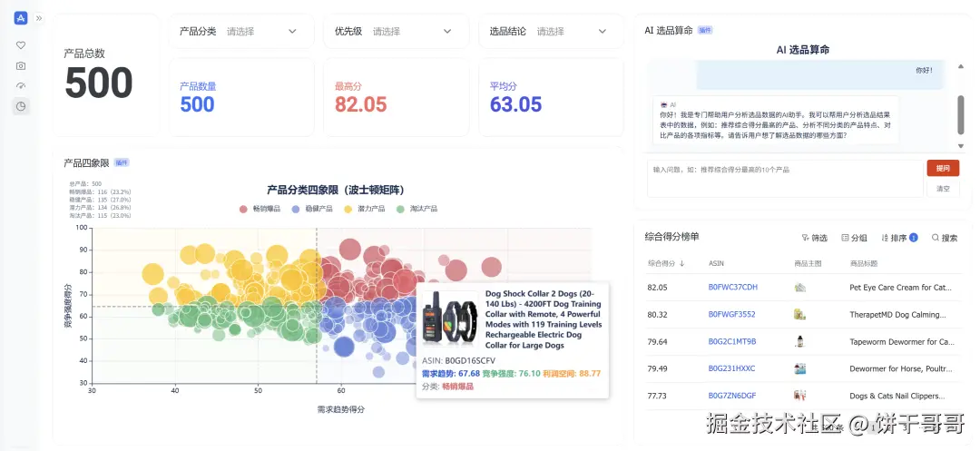Click the 插件 badge beside 产品四象限
Screen dimensions: 980x451
coord(122,163)
